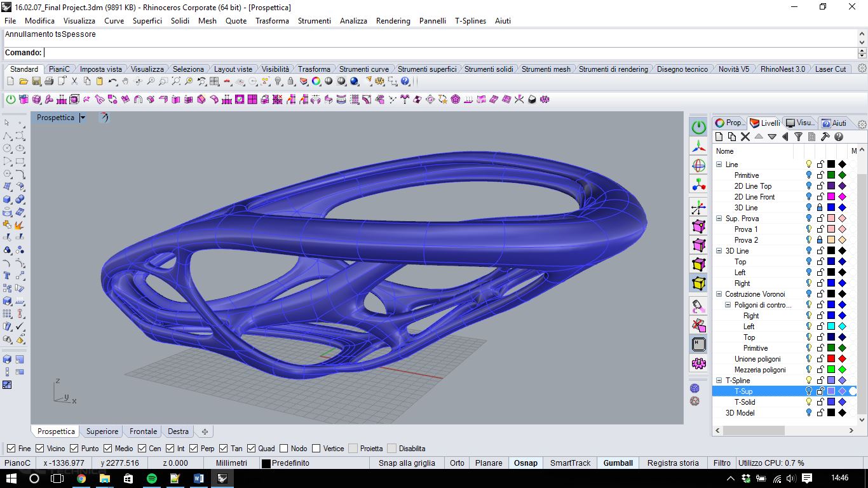Click the purple gear icon beside viewport

coord(698,363)
